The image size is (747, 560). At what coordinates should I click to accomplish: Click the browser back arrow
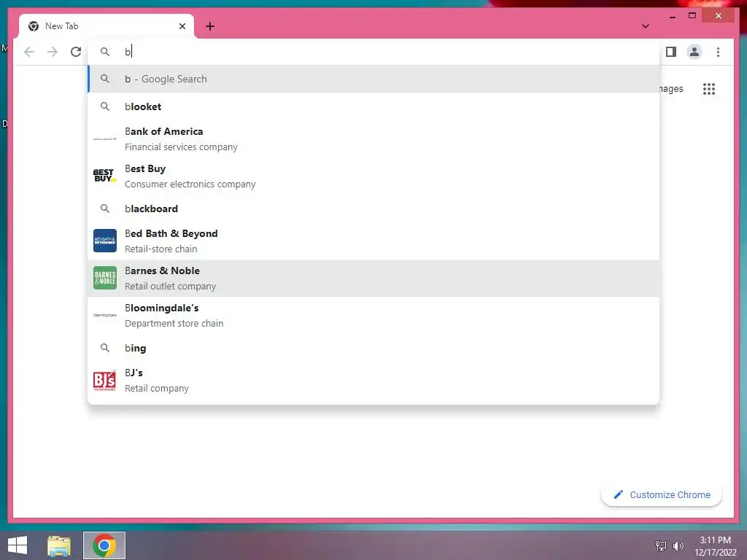click(x=29, y=52)
